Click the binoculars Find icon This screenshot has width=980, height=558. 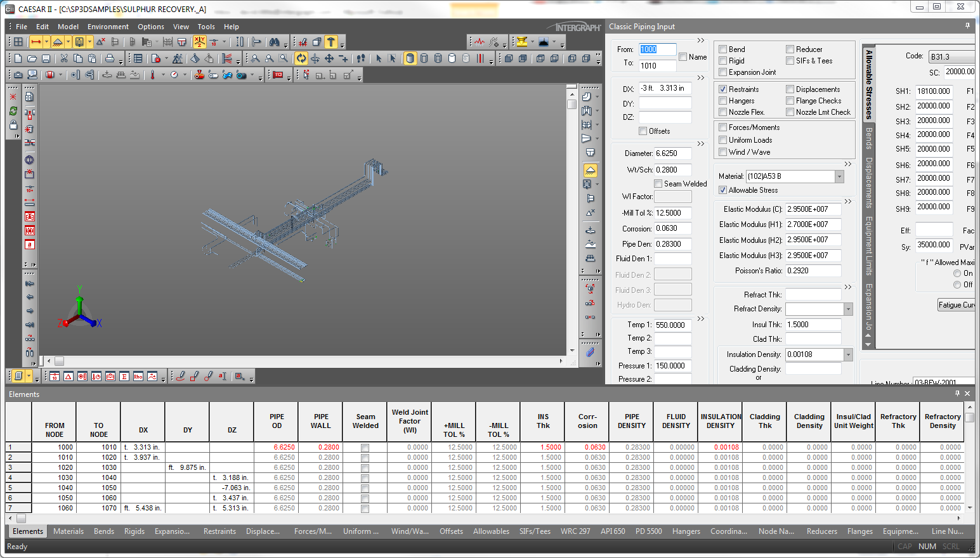pos(274,42)
